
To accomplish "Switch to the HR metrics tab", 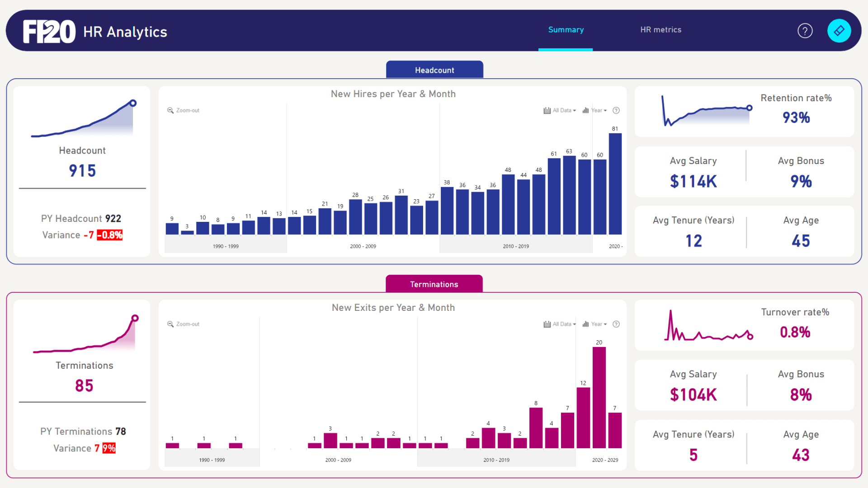I will tap(660, 29).
